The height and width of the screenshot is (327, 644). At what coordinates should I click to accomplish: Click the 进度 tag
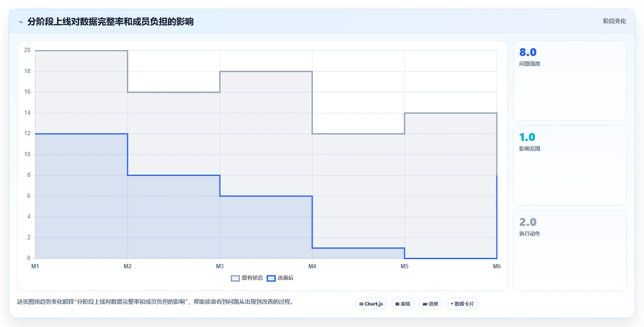[x=430, y=304]
